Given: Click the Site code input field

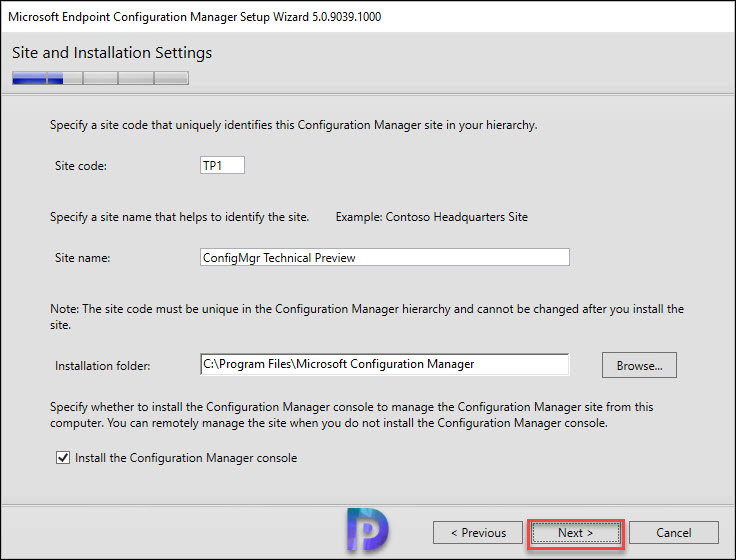Looking at the screenshot, I should (222, 165).
